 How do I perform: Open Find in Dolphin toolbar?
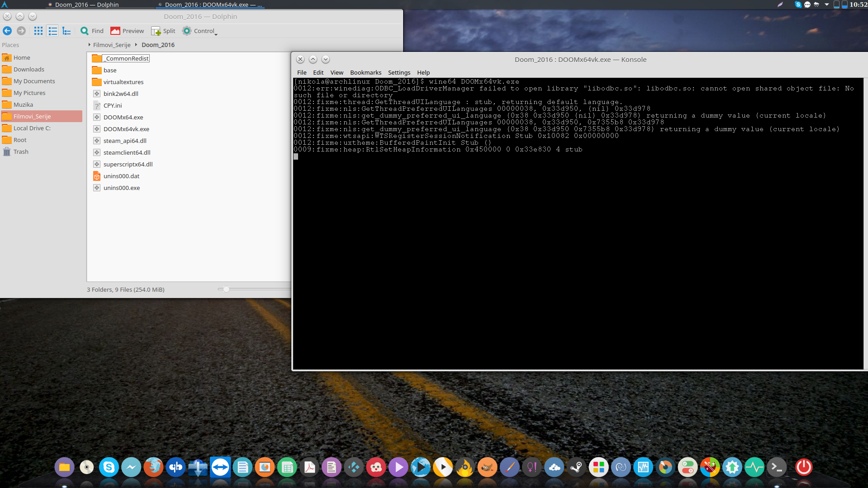point(92,31)
